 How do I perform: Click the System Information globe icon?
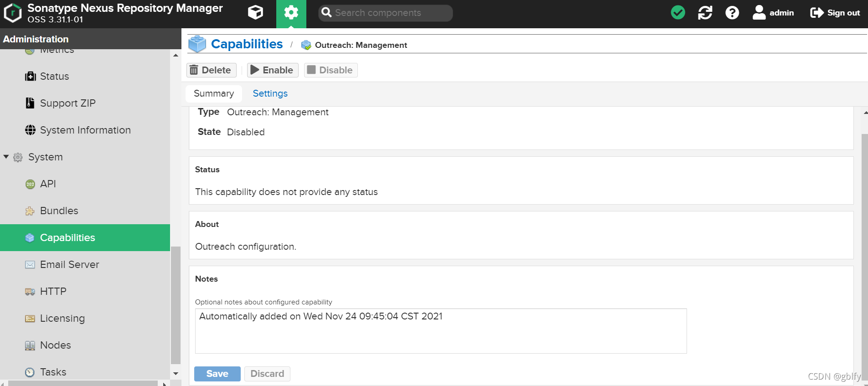click(x=30, y=130)
